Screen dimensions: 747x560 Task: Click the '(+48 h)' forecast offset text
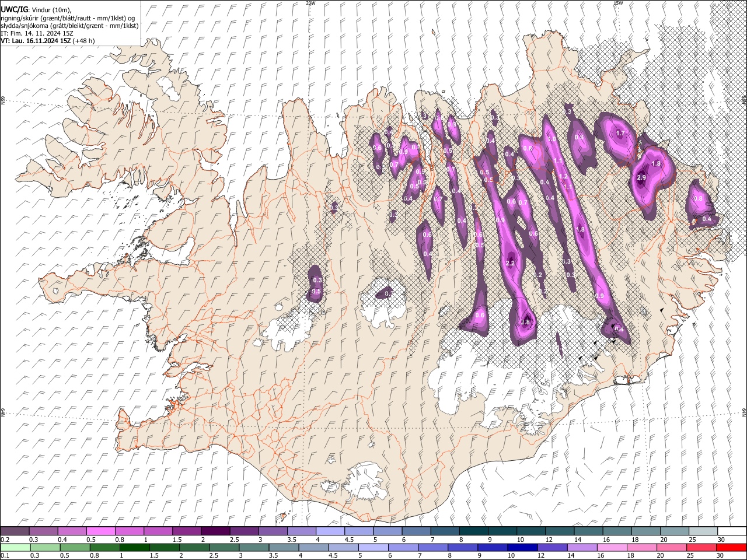[84, 41]
